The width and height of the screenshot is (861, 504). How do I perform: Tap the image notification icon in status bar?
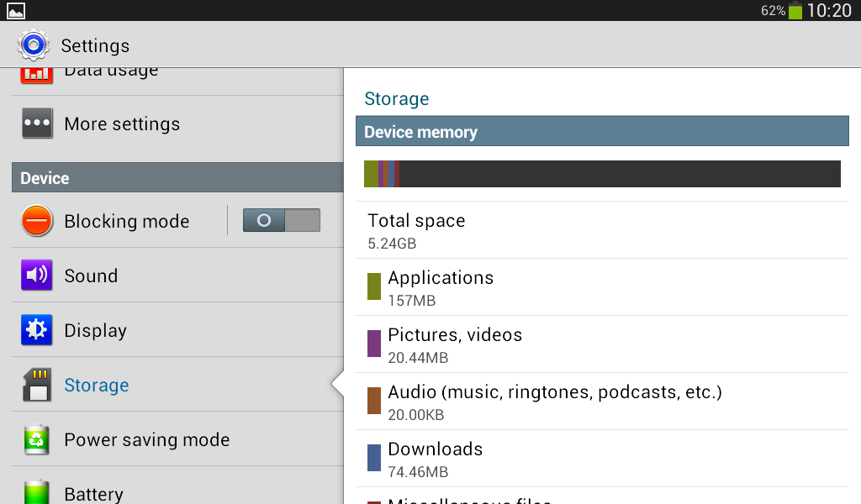[16, 11]
